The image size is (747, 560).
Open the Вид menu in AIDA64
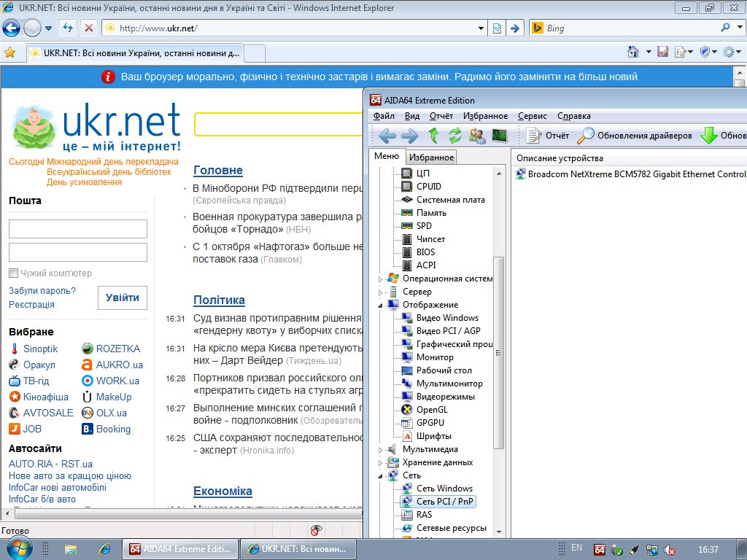point(412,116)
